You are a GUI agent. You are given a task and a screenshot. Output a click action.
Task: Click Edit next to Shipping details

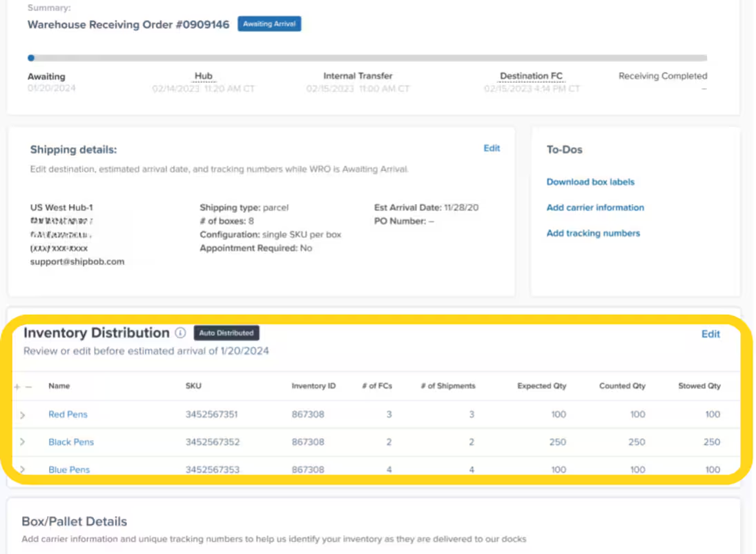pyautogui.click(x=492, y=148)
